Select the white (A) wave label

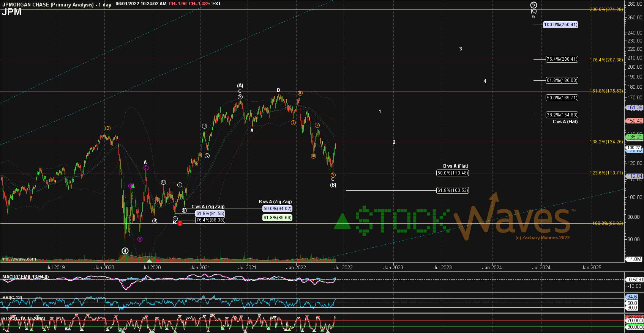tap(240, 86)
